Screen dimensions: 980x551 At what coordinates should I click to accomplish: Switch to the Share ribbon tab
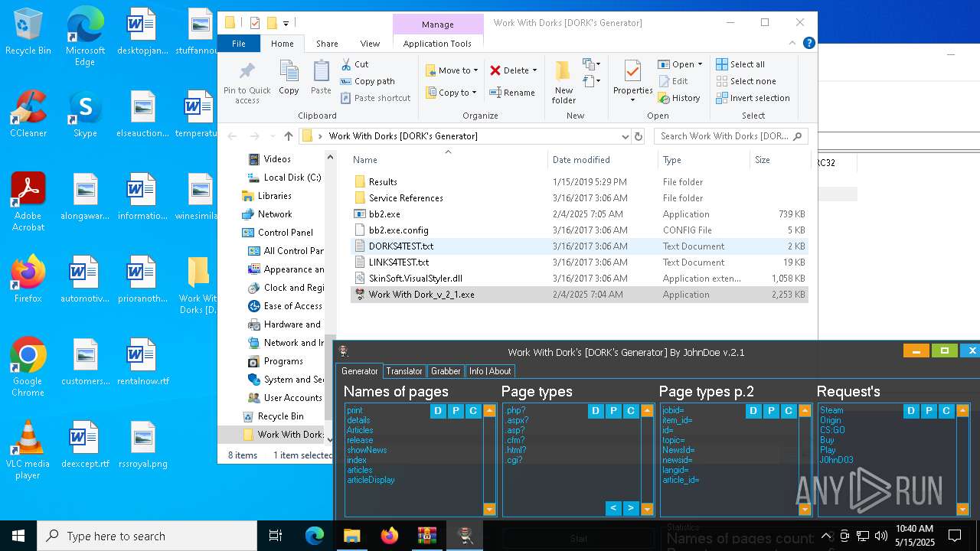327,44
